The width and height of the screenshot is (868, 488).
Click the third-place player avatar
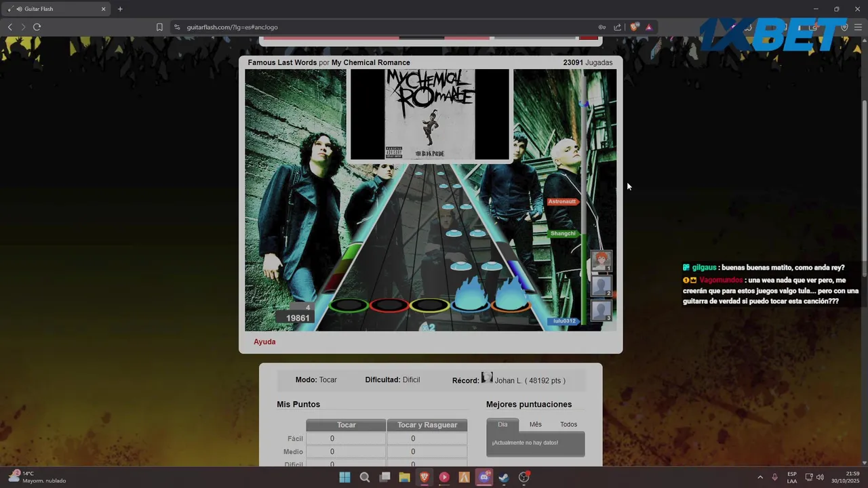(601, 311)
